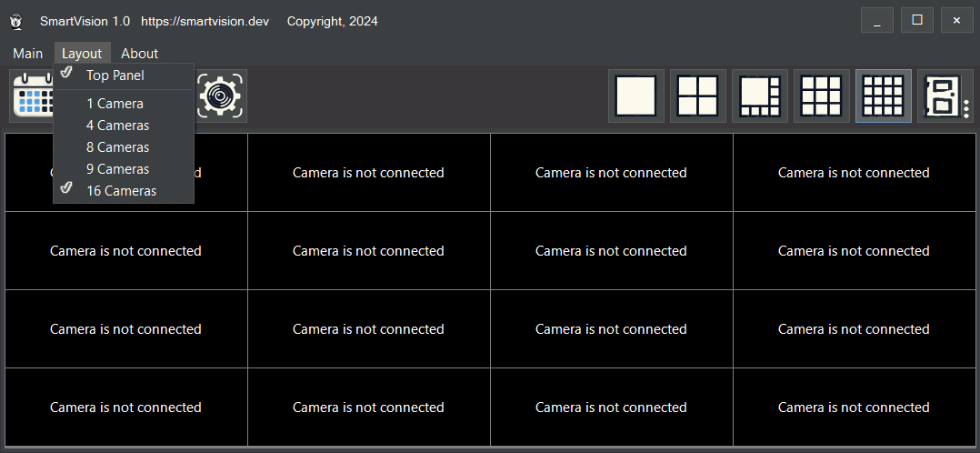
Task: Select the 3x3 nine-camera grid icon
Action: point(821,96)
